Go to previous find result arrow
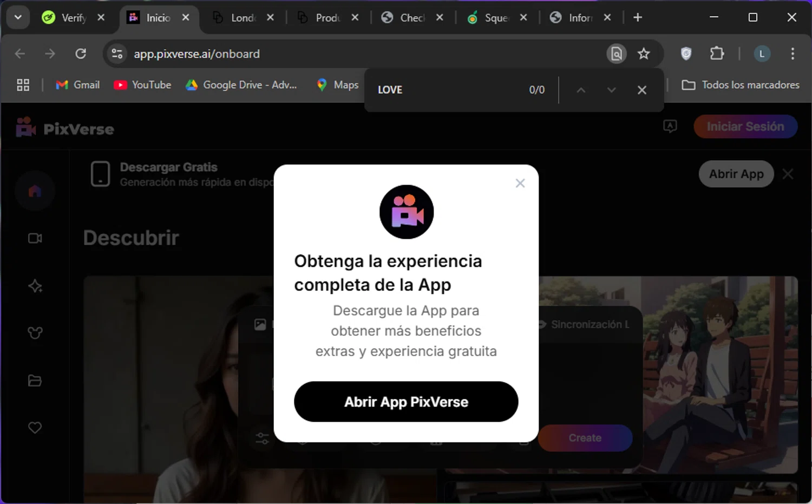Image resolution: width=812 pixels, height=504 pixels. point(581,90)
